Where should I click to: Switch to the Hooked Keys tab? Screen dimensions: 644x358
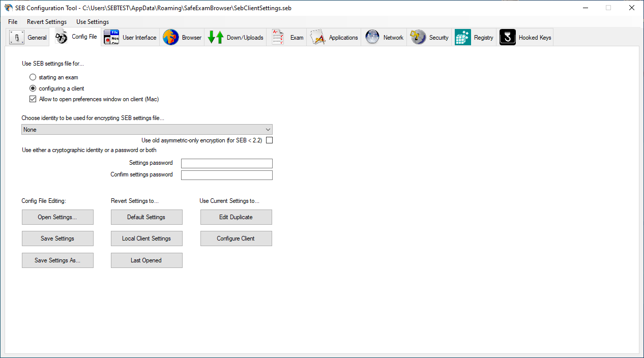click(525, 38)
